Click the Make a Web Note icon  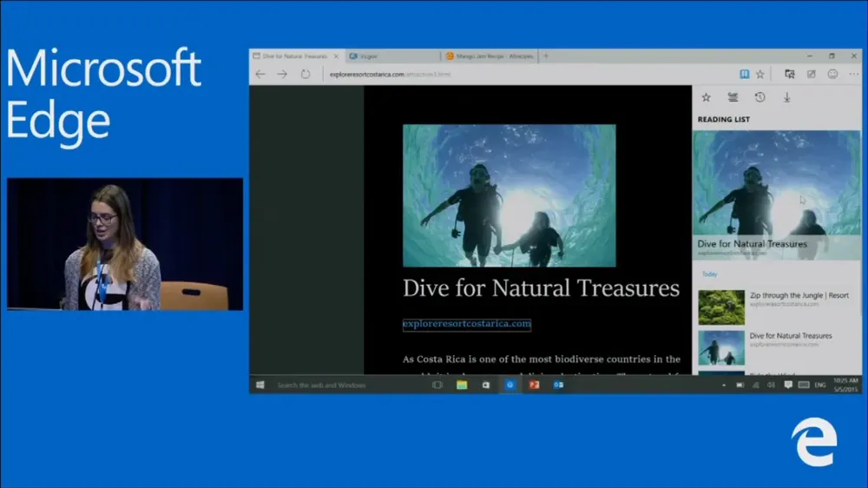(811, 75)
